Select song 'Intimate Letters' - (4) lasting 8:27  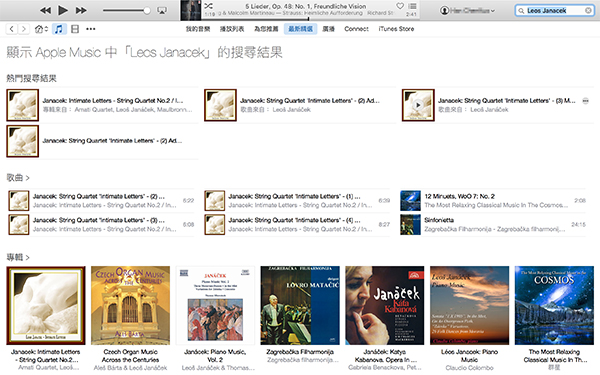[x=297, y=224]
